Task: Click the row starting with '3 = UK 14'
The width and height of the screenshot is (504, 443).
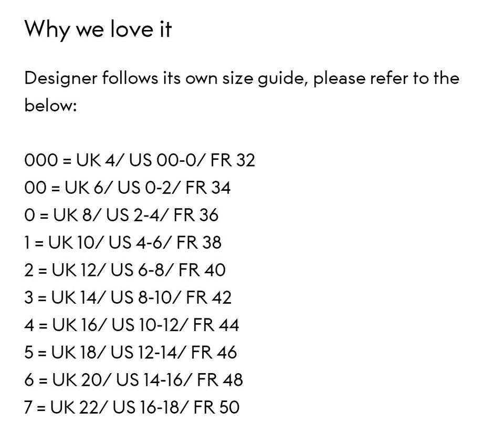Action: tap(128, 297)
